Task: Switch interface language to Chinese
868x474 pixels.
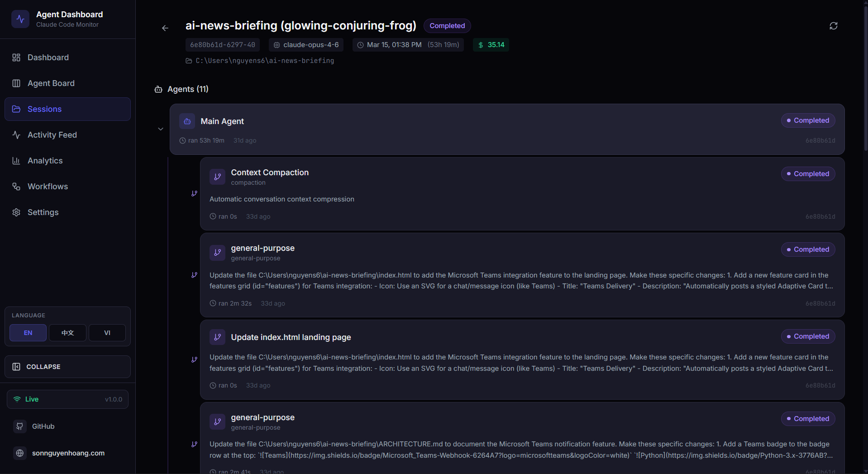Action: (67, 333)
